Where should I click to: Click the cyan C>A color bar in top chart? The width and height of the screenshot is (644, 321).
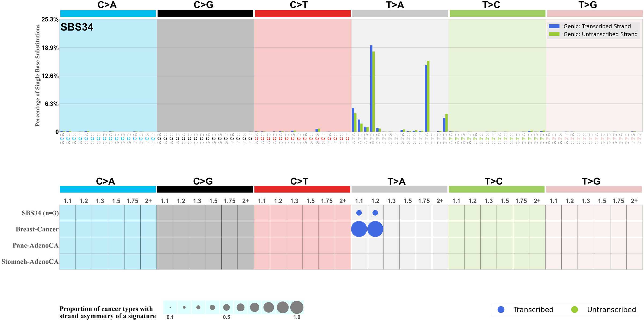coord(108,13)
